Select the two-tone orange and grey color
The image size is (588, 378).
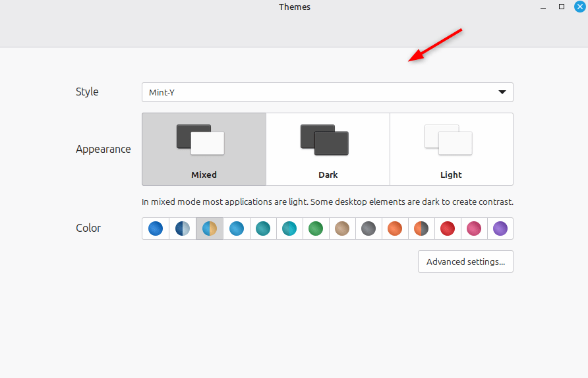pyautogui.click(x=421, y=229)
